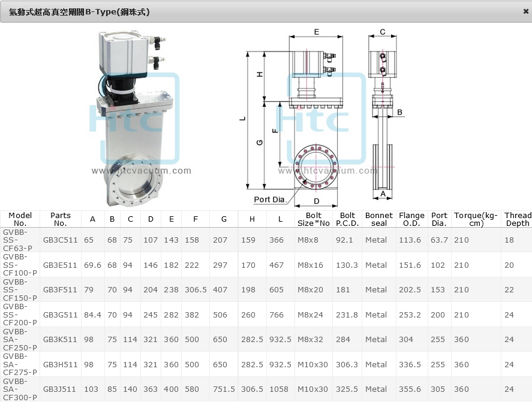Click the Bolt Size*No column header
Screen dimensions: 532x402
[x=314, y=219]
